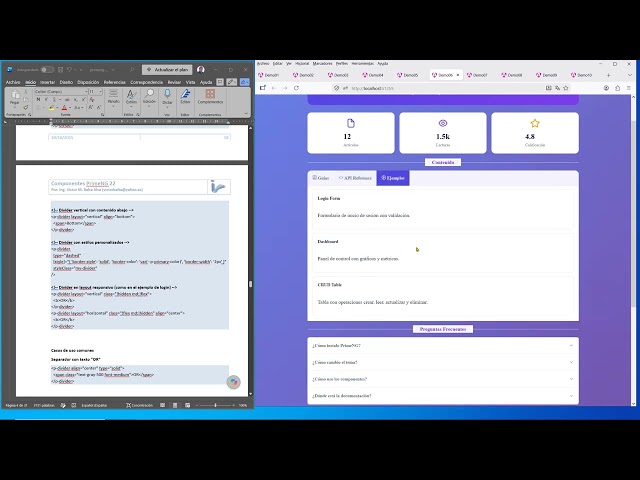Click the Word vertical scrollbar thumb
Screen dimensions: 640x480
pyautogui.click(x=250, y=284)
